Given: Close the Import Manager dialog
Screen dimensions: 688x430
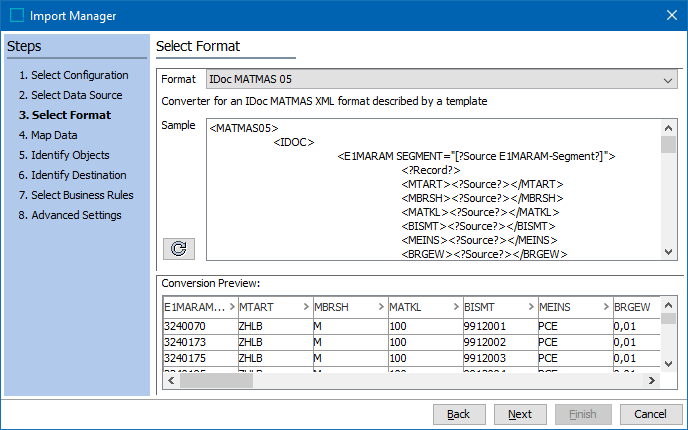Looking at the screenshot, I should [x=670, y=15].
